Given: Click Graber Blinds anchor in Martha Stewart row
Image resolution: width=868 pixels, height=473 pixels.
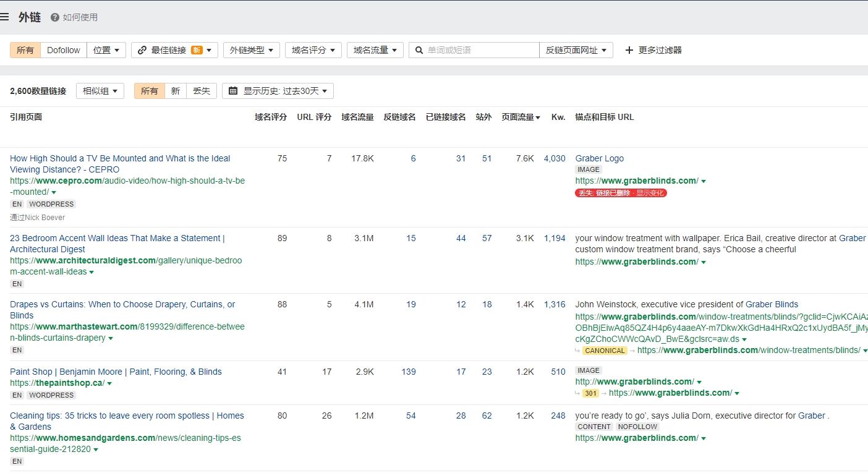Looking at the screenshot, I should click(x=772, y=304).
